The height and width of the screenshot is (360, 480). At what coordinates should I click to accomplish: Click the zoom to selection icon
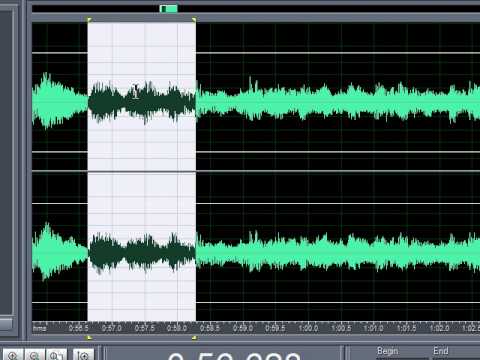[x=83, y=355]
